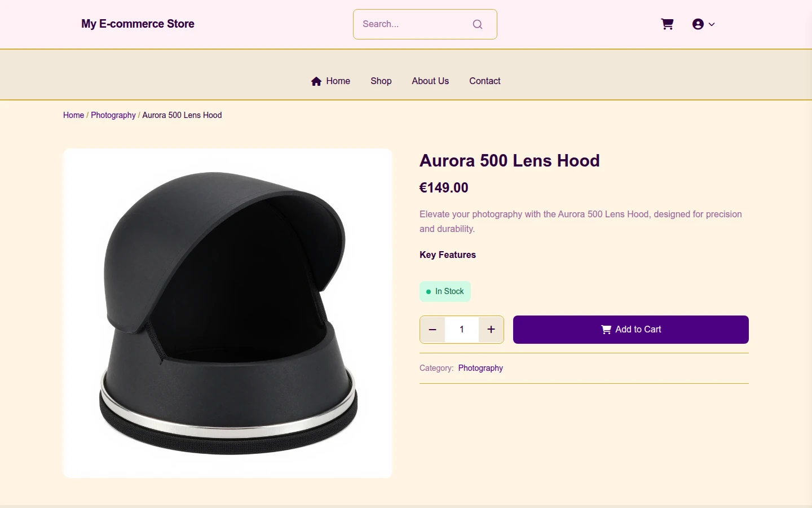Image resolution: width=812 pixels, height=508 pixels.
Task: Open the Contact page
Action: tap(485, 81)
